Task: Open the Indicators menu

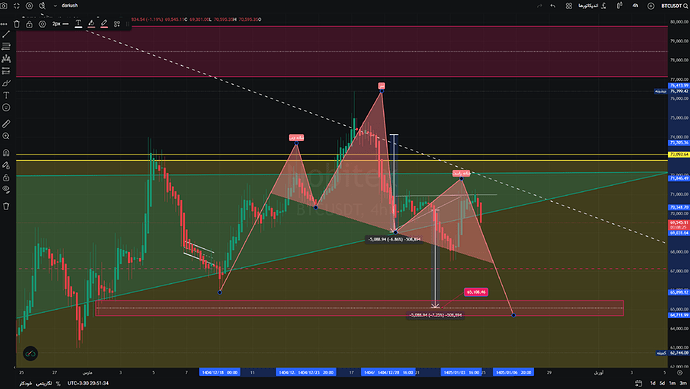Action: coord(592,6)
